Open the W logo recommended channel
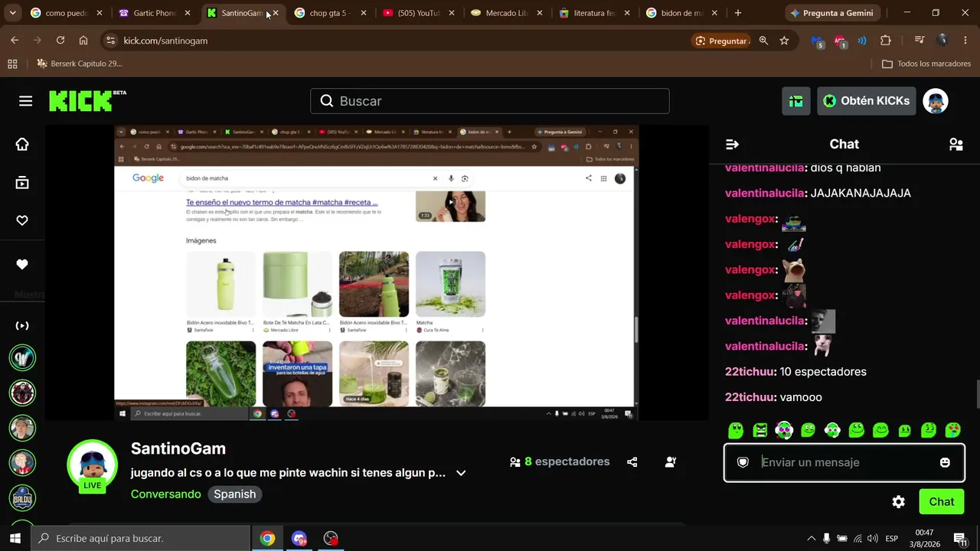980x551 pixels. 22,357
